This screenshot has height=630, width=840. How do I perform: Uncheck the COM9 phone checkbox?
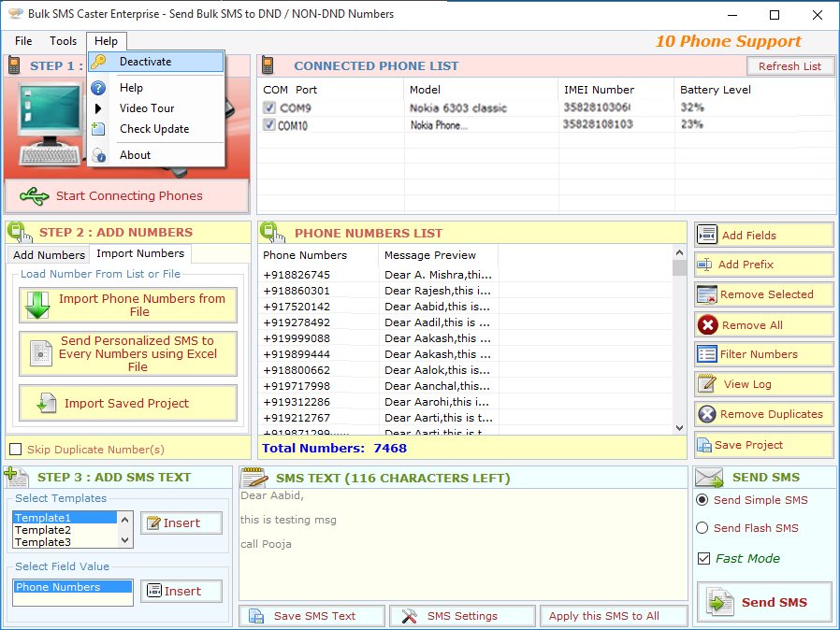(269, 108)
